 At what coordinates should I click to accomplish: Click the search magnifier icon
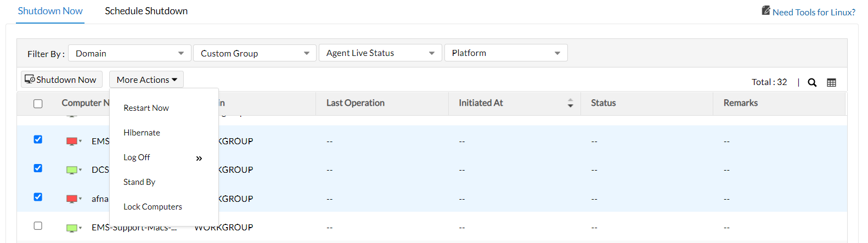pos(812,82)
